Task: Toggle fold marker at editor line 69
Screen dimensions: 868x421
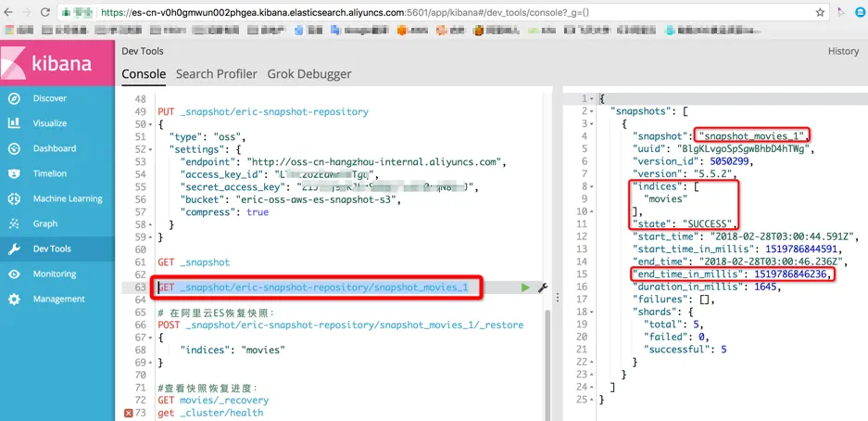Action: pyautogui.click(x=152, y=363)
